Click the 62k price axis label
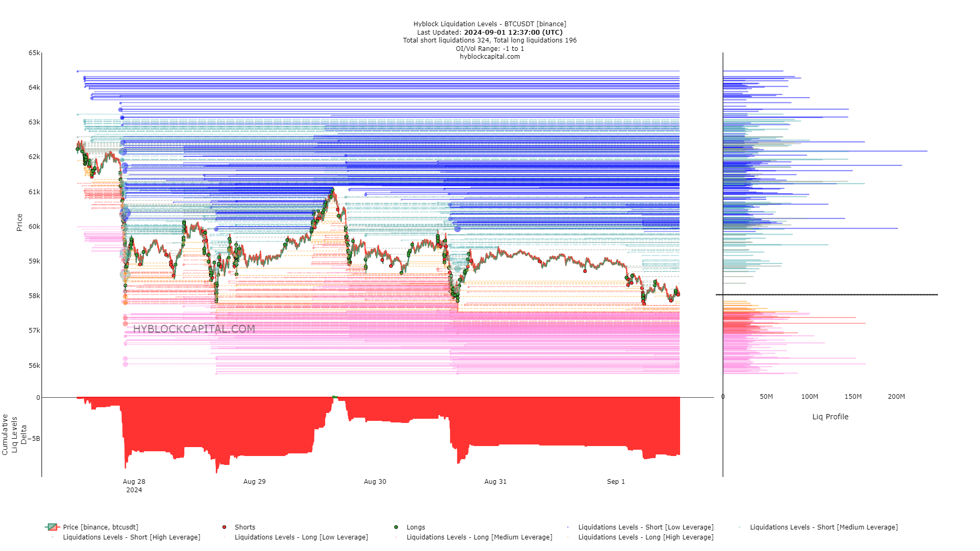The height and width of the screenshot is (551, 980). click(x=34, y=157)
